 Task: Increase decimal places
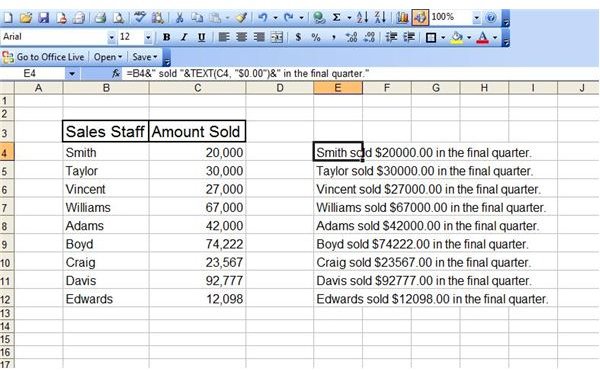pyautogui.click(x=351, y=37)
